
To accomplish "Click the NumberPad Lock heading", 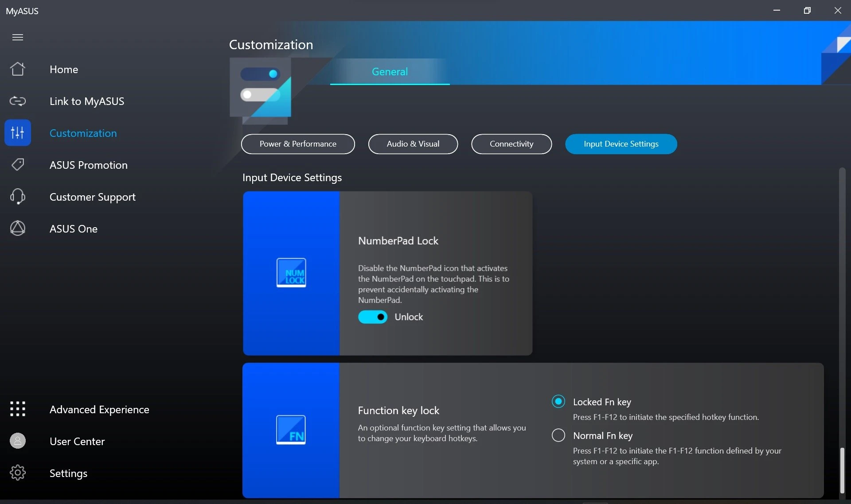I will (x=398, y=240).
